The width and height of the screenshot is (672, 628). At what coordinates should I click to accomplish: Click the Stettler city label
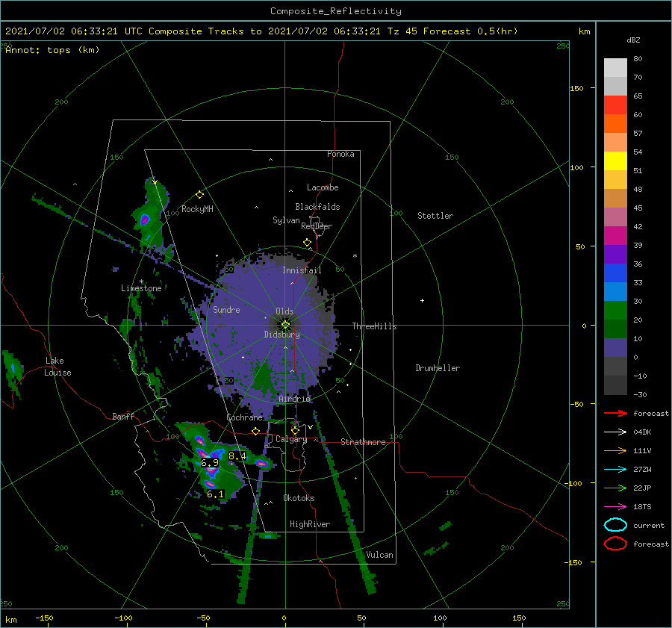click(x=435, y=216)
